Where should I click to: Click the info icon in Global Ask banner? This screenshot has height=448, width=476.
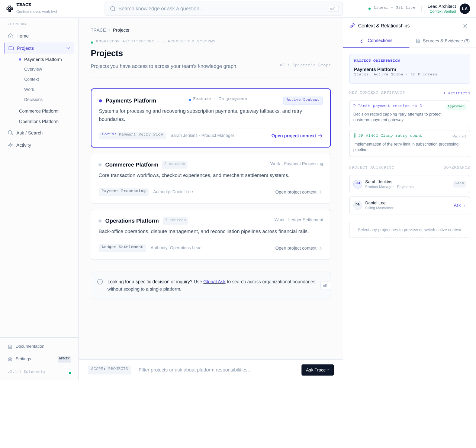(100, 282)
